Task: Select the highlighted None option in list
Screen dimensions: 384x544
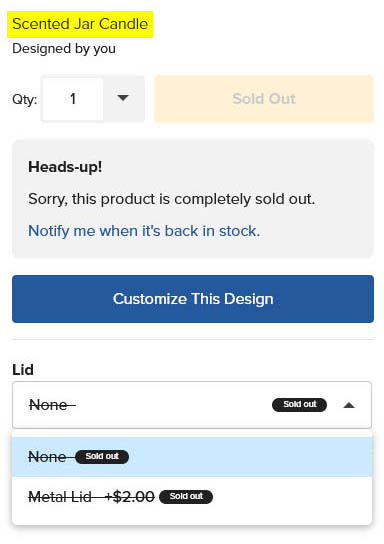Action: pos(192,457)
